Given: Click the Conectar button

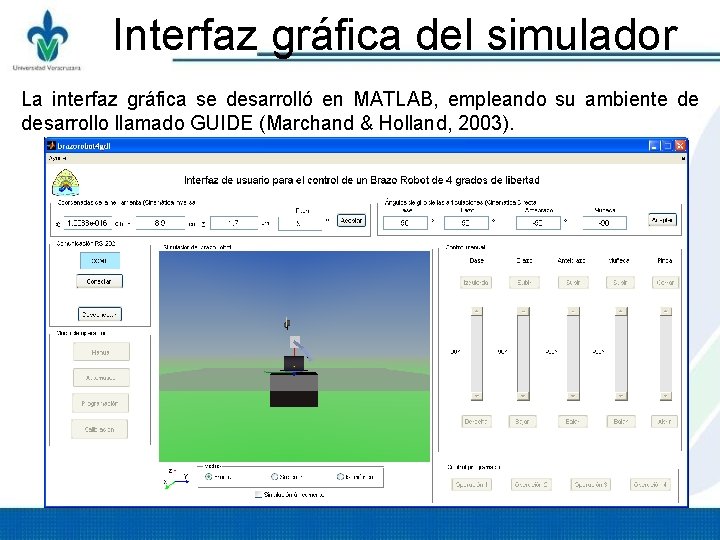Looking at the screenshot, I should coord(99,281).
